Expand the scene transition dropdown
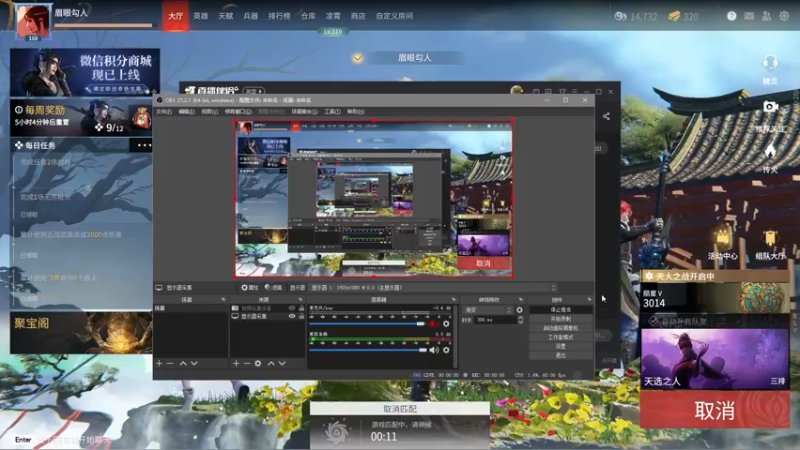Viewport: 800px width, 450px height. (x=487, y=310)
